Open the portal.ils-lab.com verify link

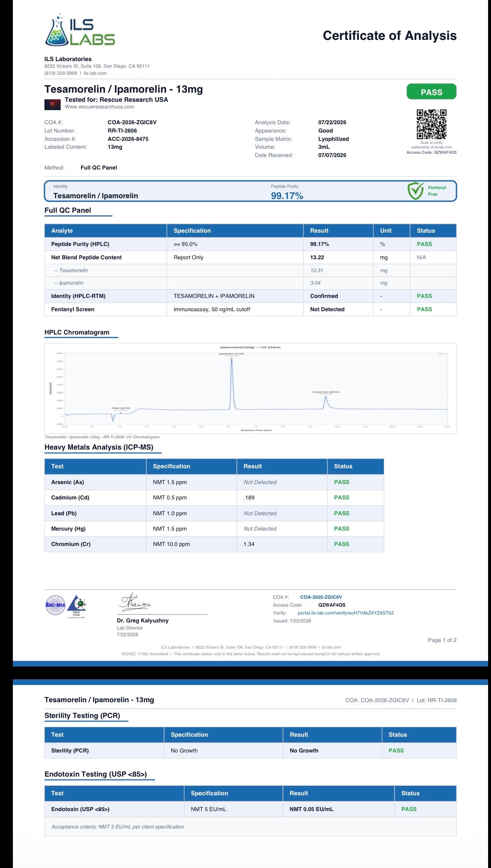tap(346, 613)
